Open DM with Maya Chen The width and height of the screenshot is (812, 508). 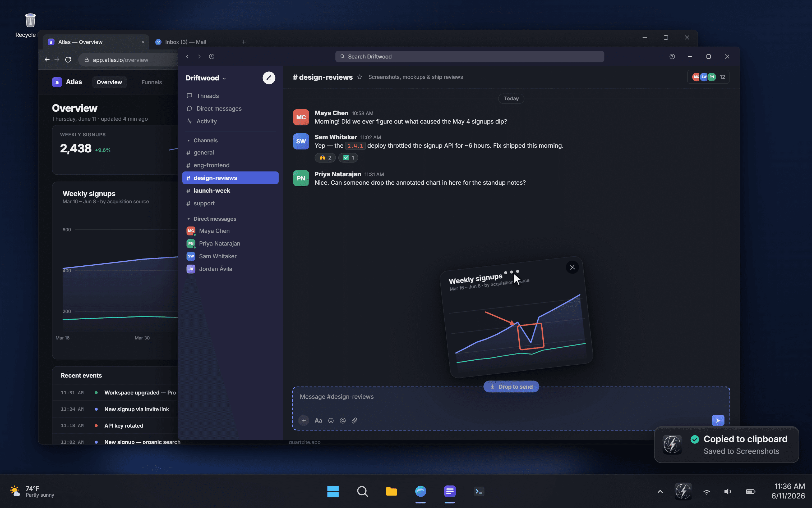[x=230, y=231]
